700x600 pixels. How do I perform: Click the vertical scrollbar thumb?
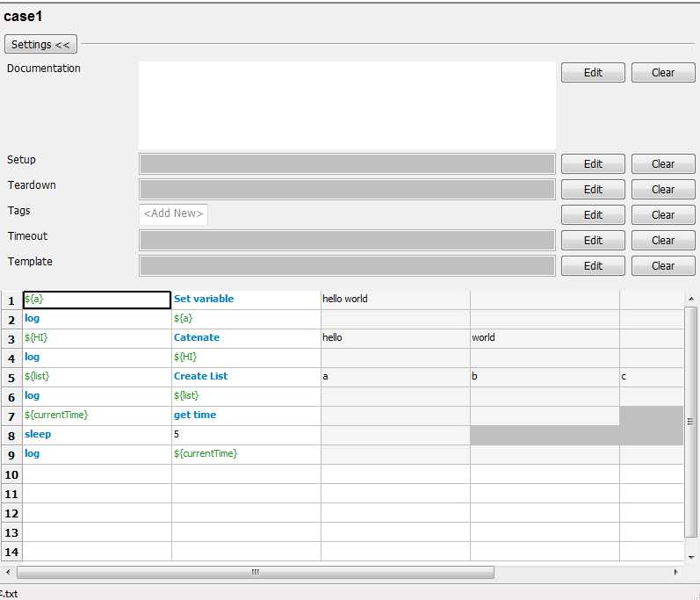point(690,422)
